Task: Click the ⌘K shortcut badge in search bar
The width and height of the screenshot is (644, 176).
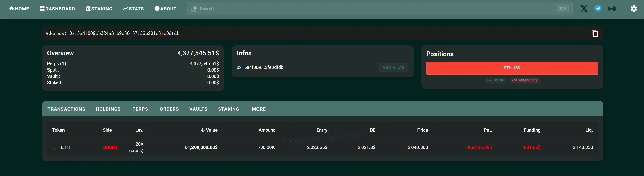Action: point(563,9)
